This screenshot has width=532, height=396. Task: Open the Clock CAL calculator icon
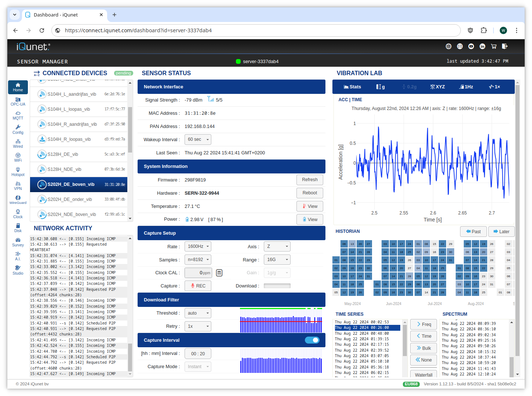219,273
